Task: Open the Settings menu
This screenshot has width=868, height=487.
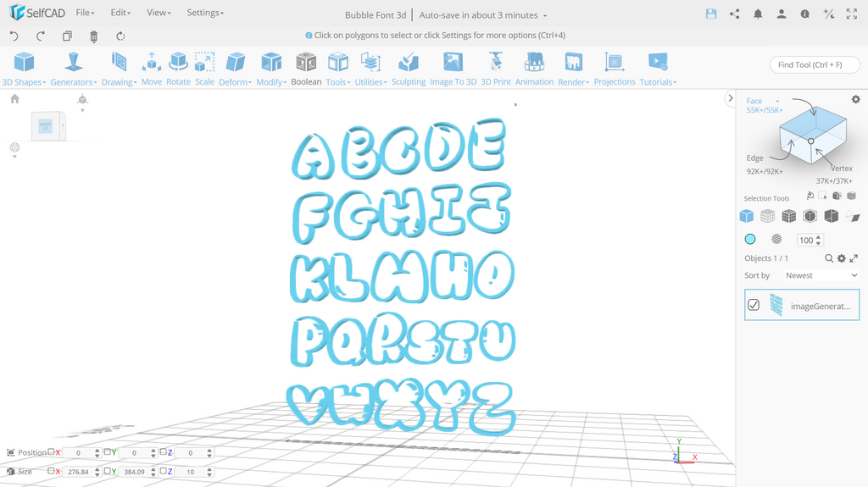Action: (x=205, y=13)
